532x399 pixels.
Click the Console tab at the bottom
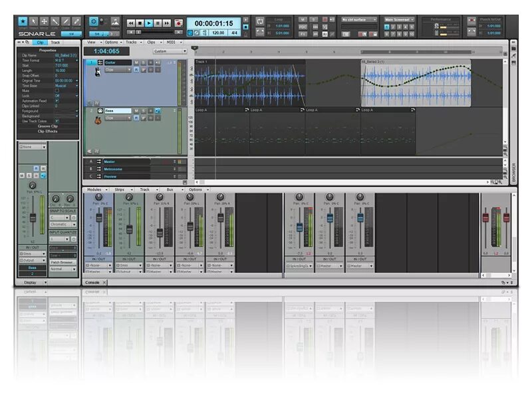(x=92, y=282)
